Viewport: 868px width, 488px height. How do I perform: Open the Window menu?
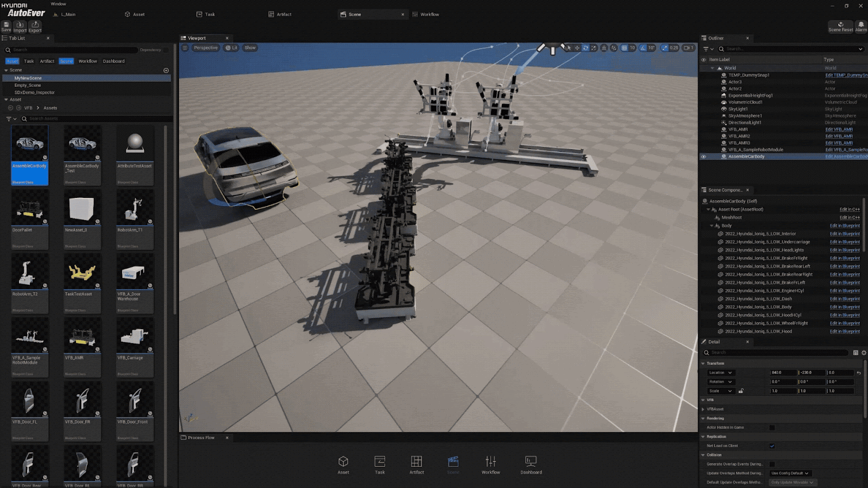click(x=58, y=4)
